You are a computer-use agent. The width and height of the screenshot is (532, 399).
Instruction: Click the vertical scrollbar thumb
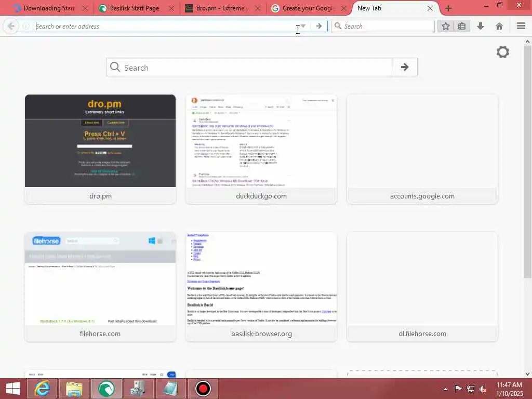click(x=527, y=162)
